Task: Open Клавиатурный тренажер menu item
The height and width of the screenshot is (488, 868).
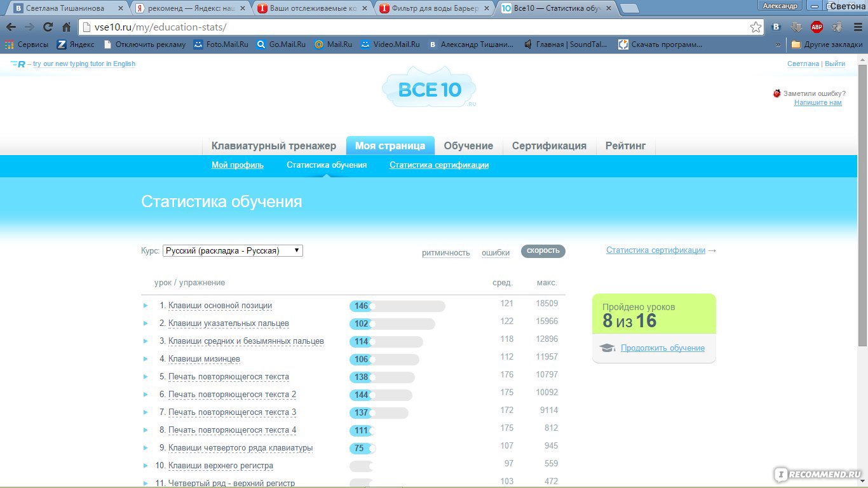Action: (274, 146)
